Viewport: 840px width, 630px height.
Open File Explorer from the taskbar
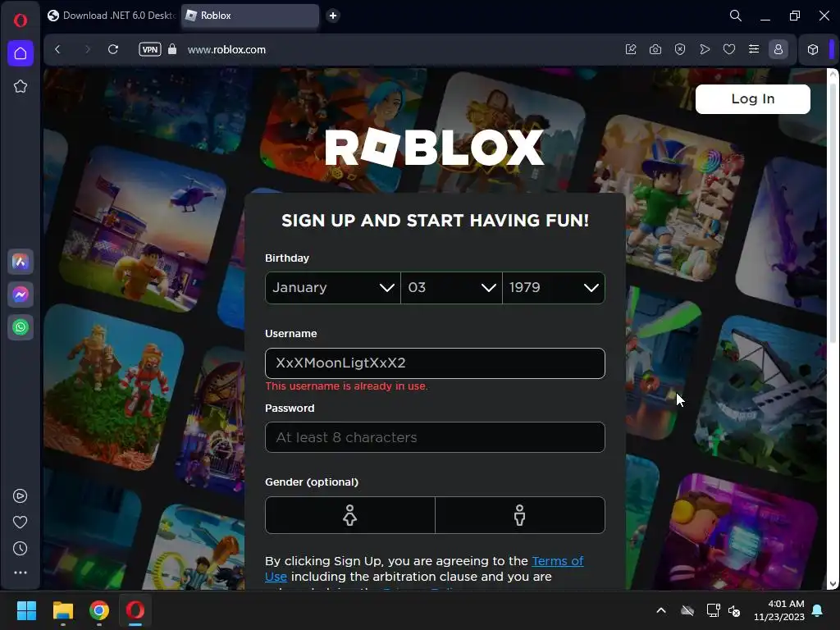click(62, 610)
